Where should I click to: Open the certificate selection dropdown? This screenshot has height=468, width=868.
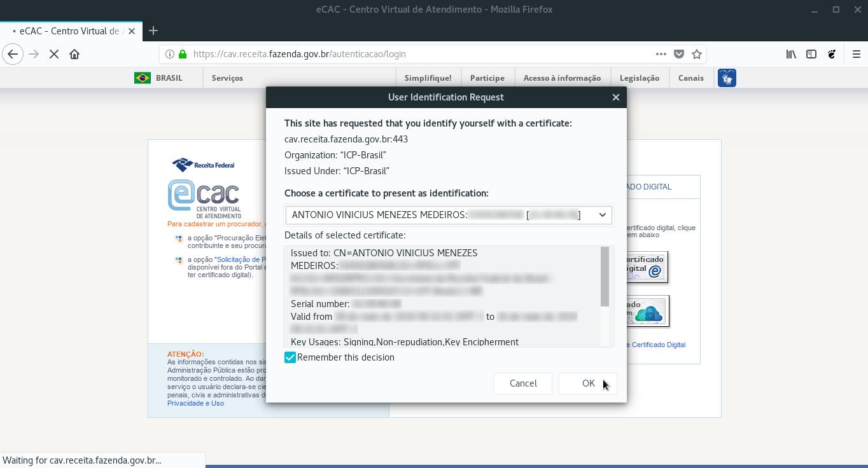[449, 215]
